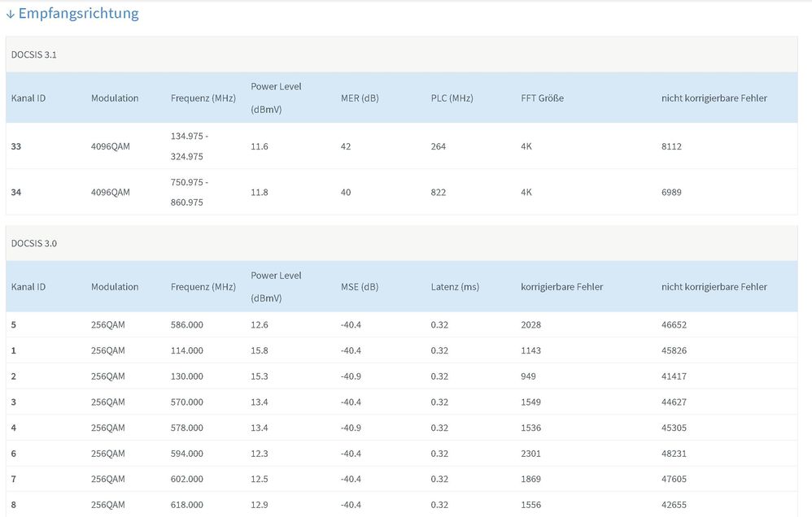Click the 8112 uncorrectable errors value
The image size is (812, 517).
671,146
